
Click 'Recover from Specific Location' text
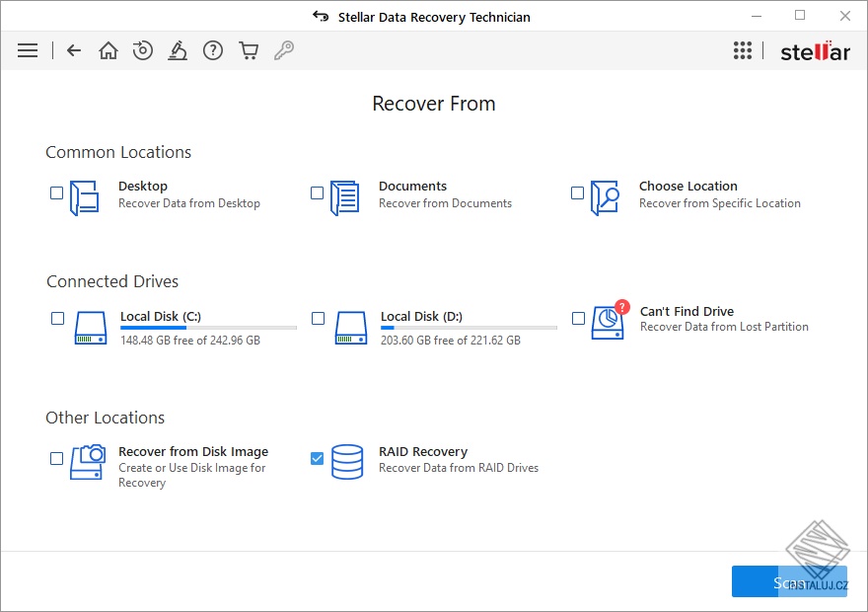coord(720,203)
